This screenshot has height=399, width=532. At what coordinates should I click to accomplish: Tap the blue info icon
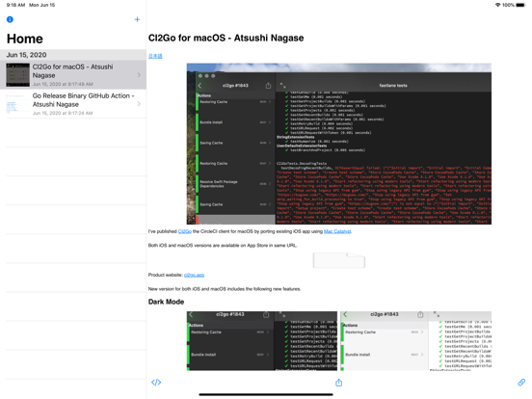[x=10, y=19]
